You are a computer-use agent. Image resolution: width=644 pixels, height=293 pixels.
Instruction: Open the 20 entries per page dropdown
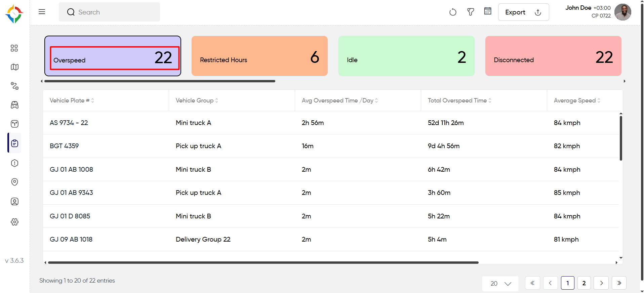pyautogui.click(x=500, y=283)
